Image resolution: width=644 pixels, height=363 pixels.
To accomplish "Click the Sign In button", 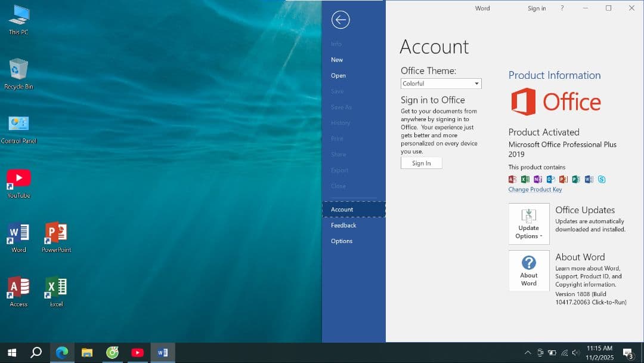I will pyautogui.click(x=421, y=162).
